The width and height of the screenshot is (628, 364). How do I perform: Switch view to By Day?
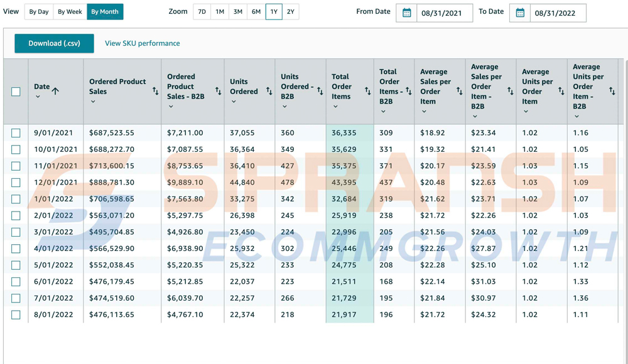coord(39,12)
